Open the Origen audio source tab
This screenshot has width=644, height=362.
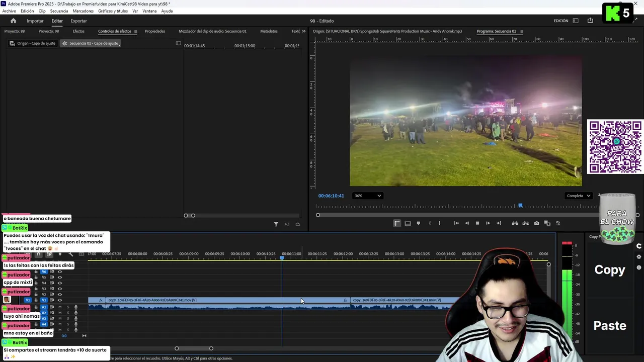pyautogui.click(x=387, y=31)
